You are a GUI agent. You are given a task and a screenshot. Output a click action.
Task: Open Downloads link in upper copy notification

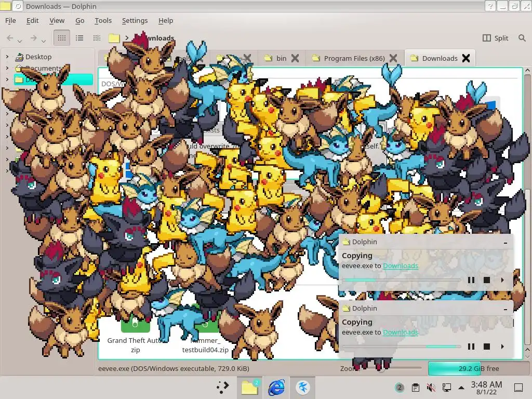pyautogui.click(x=401, y=265)
